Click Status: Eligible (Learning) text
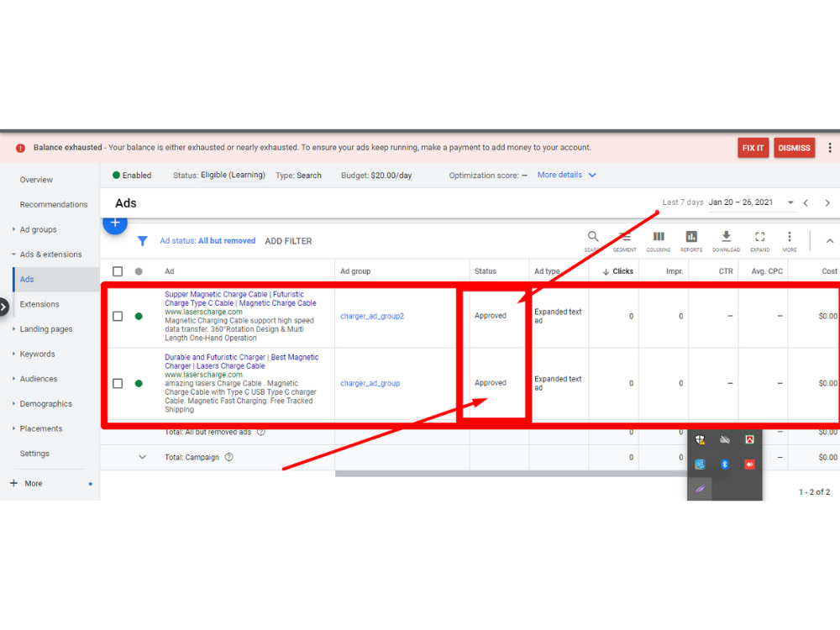840x630 pixels. tap(218, 176)
